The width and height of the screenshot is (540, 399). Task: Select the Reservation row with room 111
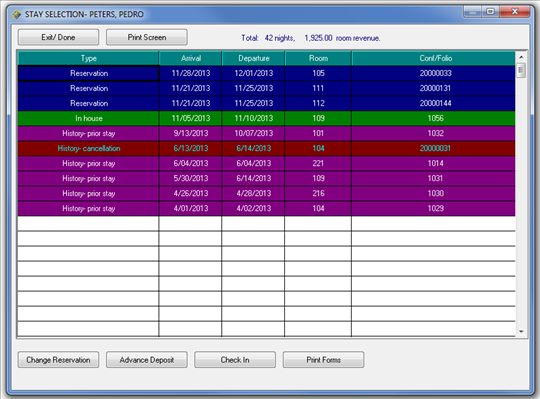click(x=267, y=88)
